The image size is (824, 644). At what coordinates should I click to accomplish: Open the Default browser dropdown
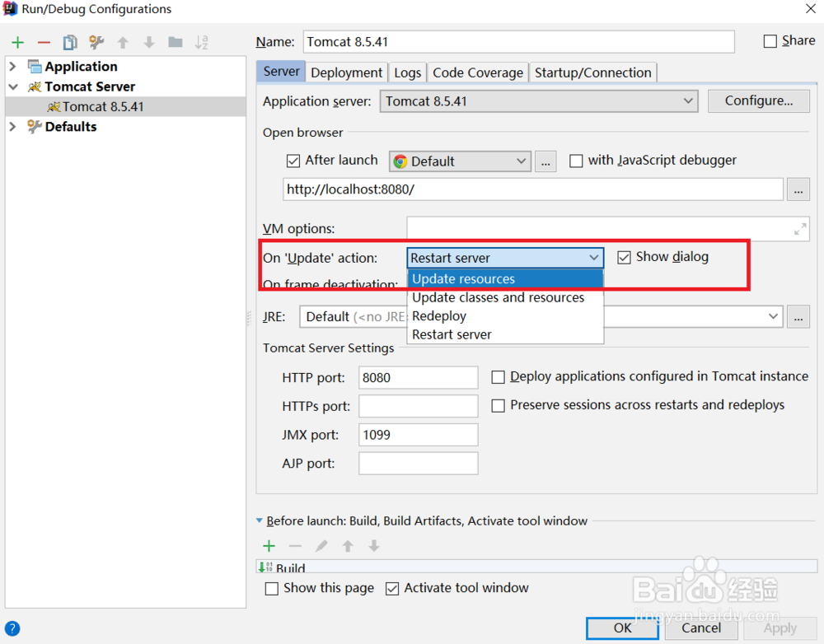[460, 161]
